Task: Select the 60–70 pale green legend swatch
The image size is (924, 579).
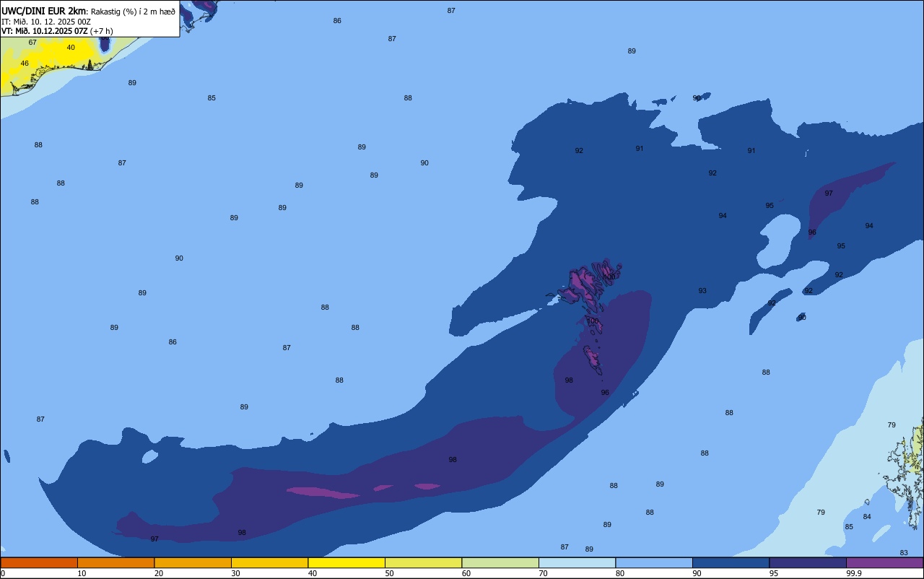Action: [500, 562]
